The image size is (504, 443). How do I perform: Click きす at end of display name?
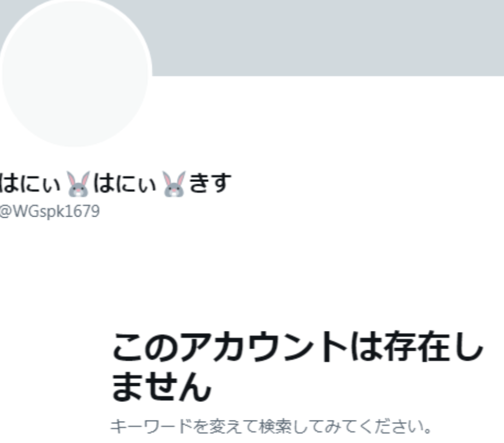[x=210, y=184]
